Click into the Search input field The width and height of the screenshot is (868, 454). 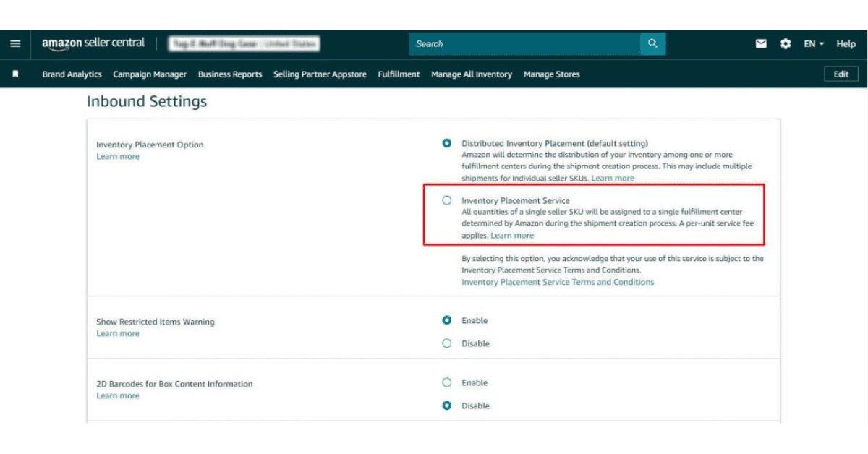click(524, 44)
